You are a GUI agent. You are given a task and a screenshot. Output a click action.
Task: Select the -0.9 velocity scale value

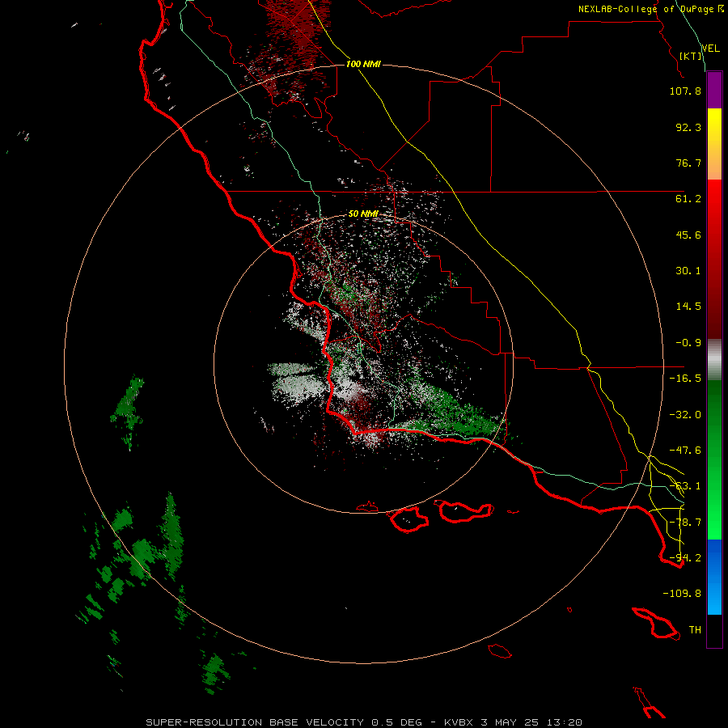[688, 343]
